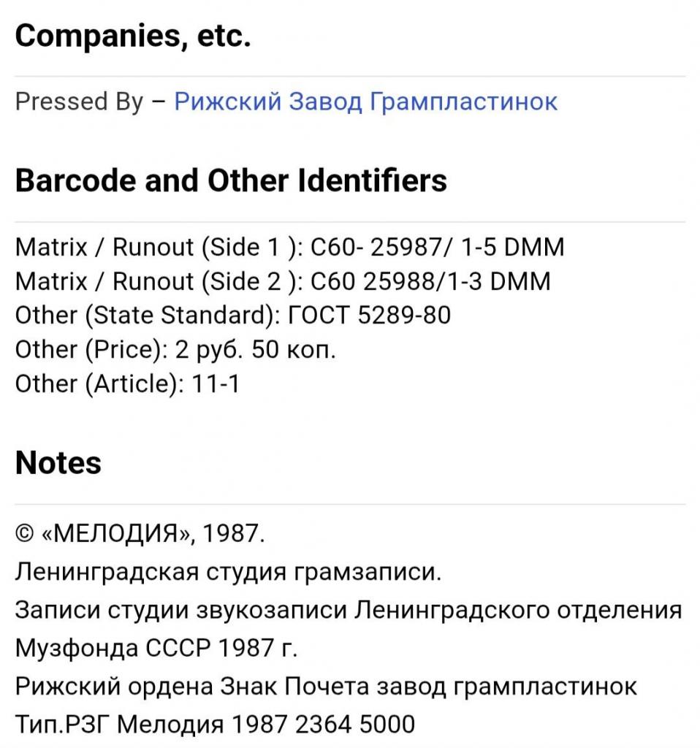The width and height of the screenshot is (700, 748).
Task: Tap the 'Записи студии звукозаписи' note line
Action: coord(348,610)
